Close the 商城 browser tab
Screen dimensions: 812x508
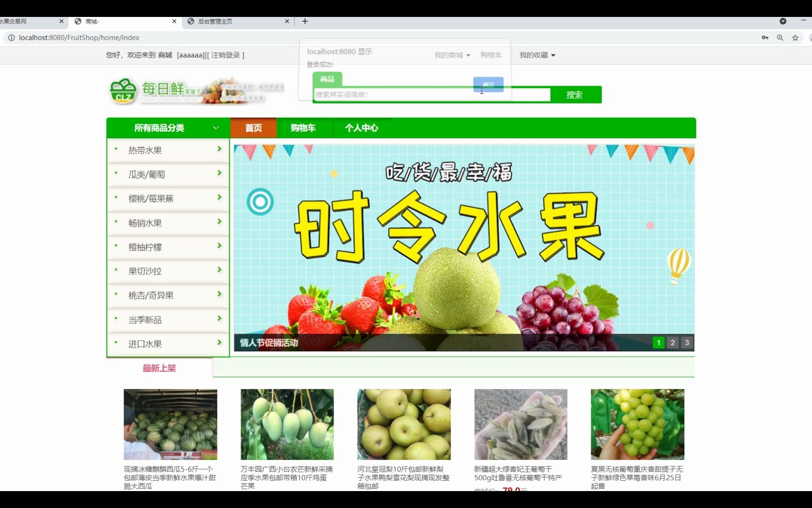(x=174, y=21)
